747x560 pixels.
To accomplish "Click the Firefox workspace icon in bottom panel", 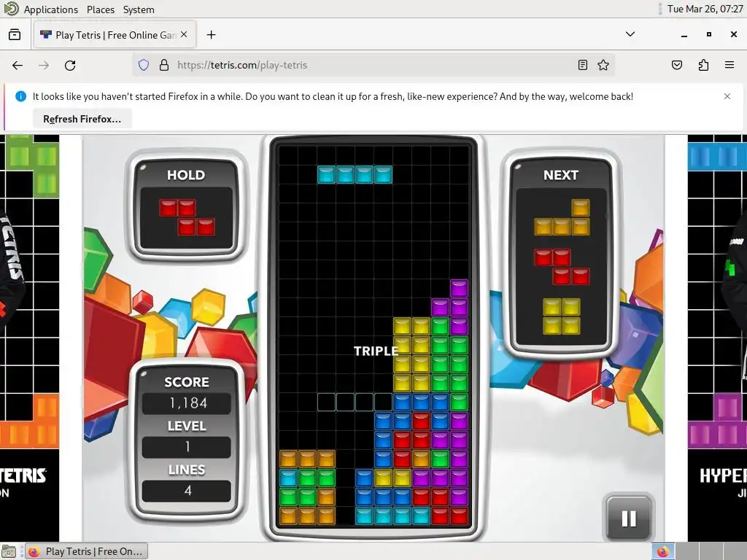I will 662,551.
